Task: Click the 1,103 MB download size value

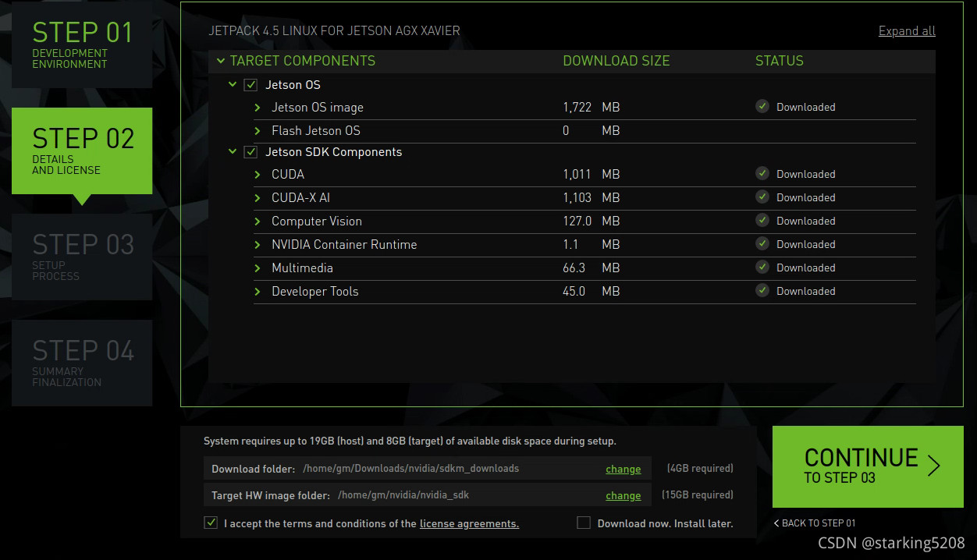Action: point(591,198)
